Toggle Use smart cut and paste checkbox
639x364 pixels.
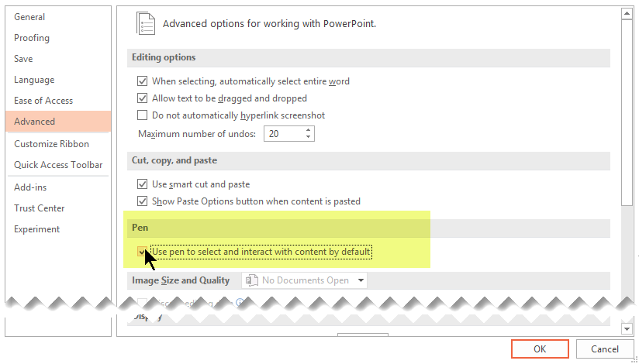(x=142, y=184)
